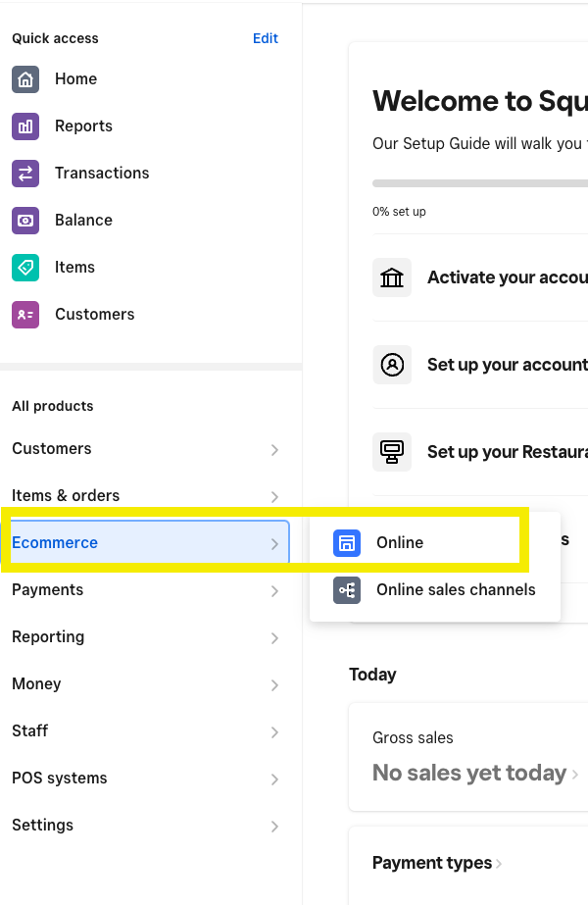This screenshot has height=905, width=588.
Task: Click the Transactions arrows icon
Action: coord(25,174)
